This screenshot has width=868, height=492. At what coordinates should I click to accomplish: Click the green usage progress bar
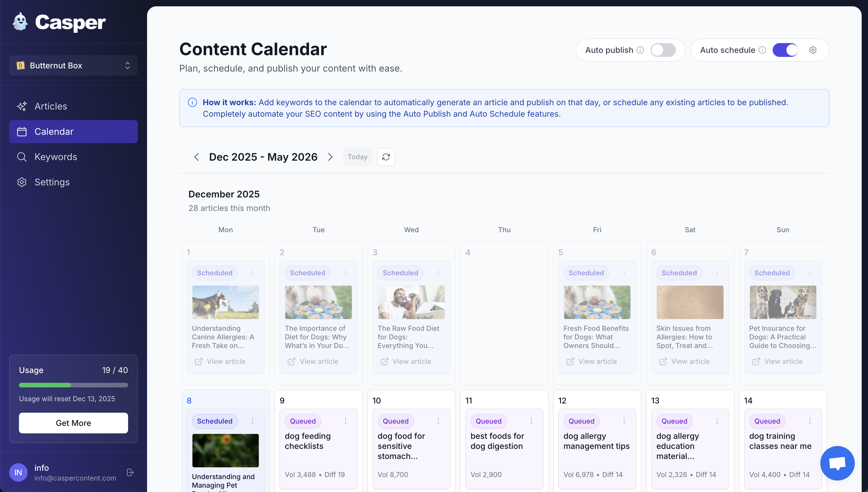[45, 385]
